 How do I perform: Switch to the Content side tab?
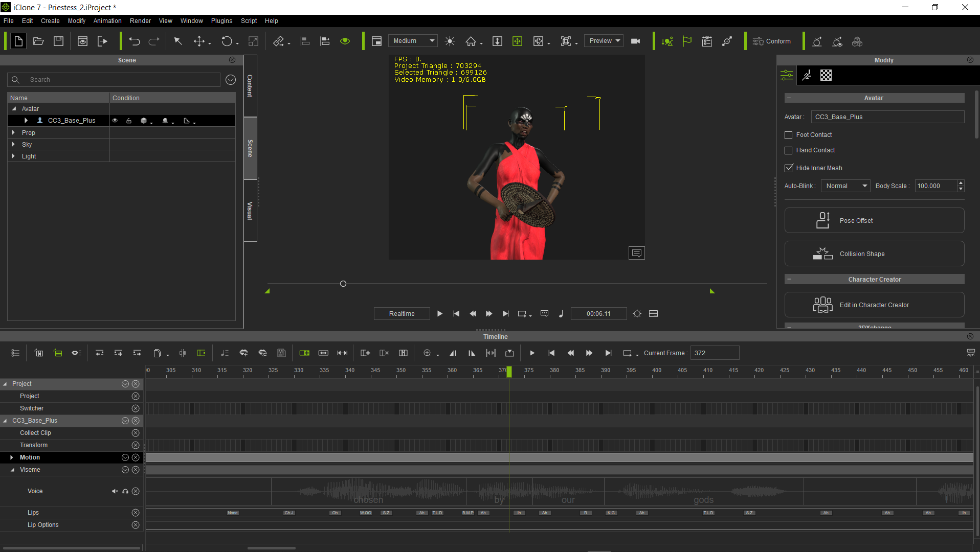pyautogui.click(x=250, y=86)
